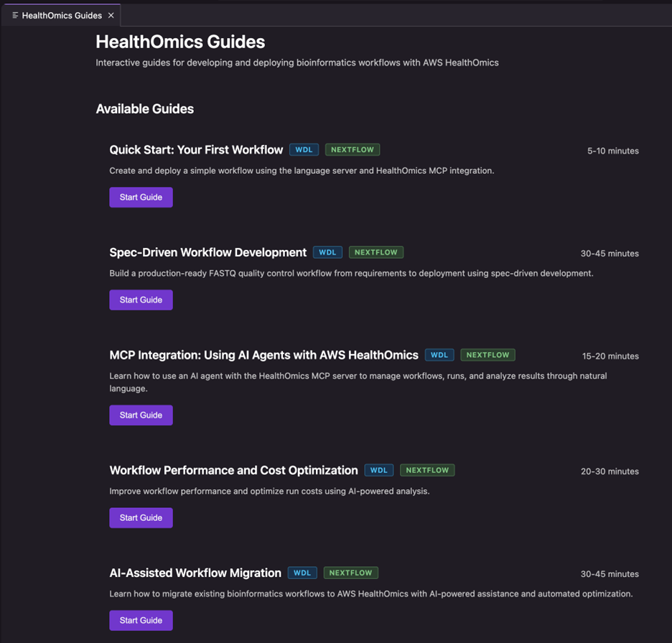
Task: Click NEXTFLOW badge on Spec-Driven Workflow Development
Action: point(376,252)
